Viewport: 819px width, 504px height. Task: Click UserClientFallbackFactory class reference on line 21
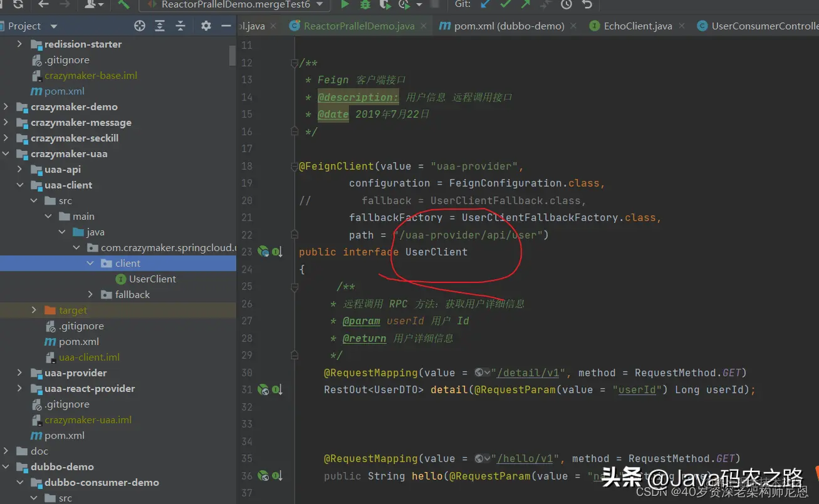pyautogui.click(x=540, y=217)
